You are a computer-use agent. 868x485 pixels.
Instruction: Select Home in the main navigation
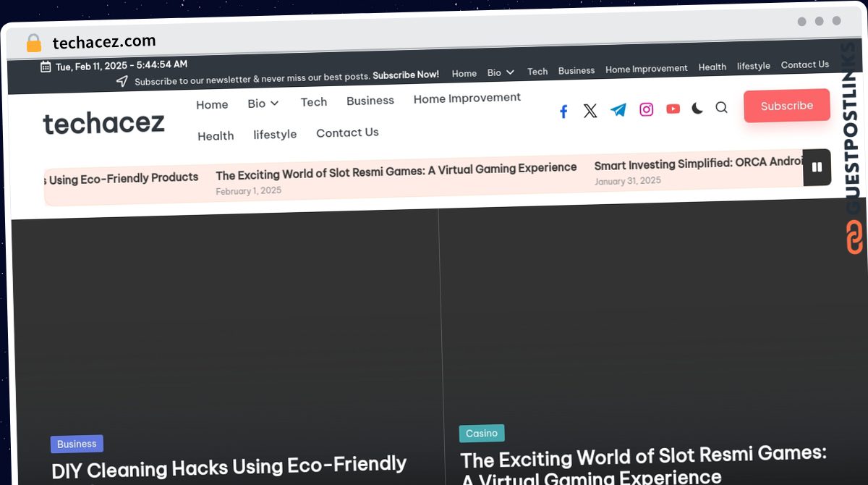[212, 104]
